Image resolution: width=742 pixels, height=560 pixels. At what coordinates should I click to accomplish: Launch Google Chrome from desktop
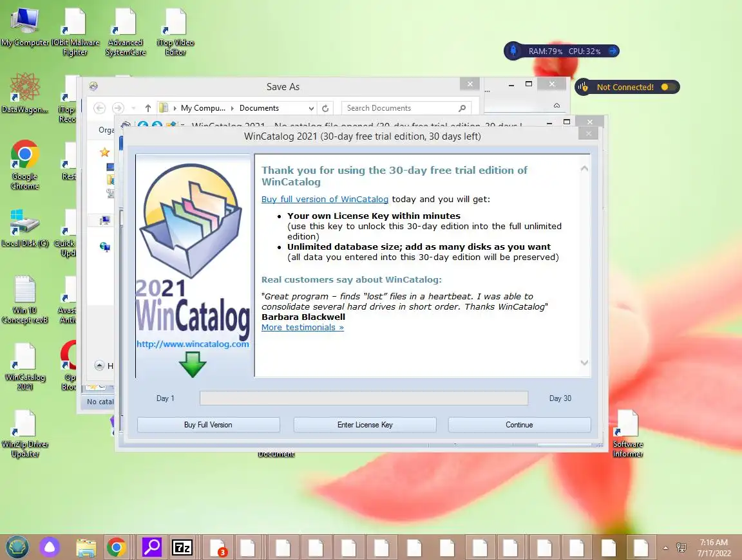(24, 165)
